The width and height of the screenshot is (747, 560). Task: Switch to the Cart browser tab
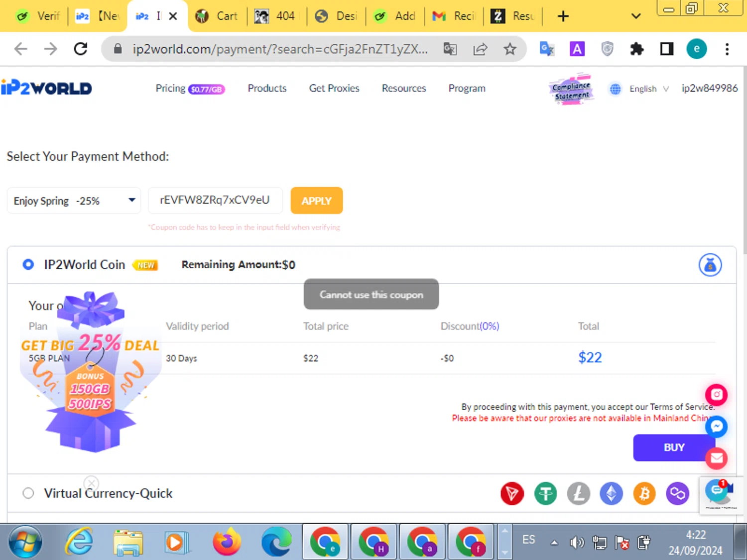pyautogui.click(x=217, y=16)
